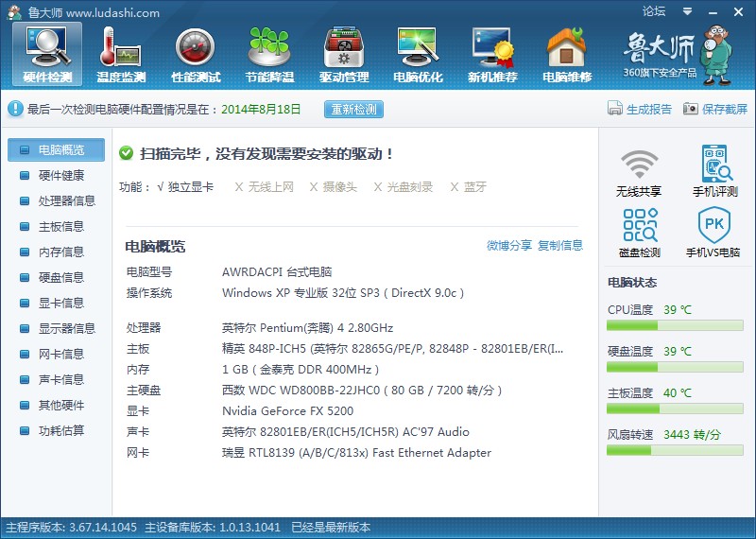Click the Windows XP 专业版 system value
Viewport: 756px width, 539px height.
click(x=343, y=293)
